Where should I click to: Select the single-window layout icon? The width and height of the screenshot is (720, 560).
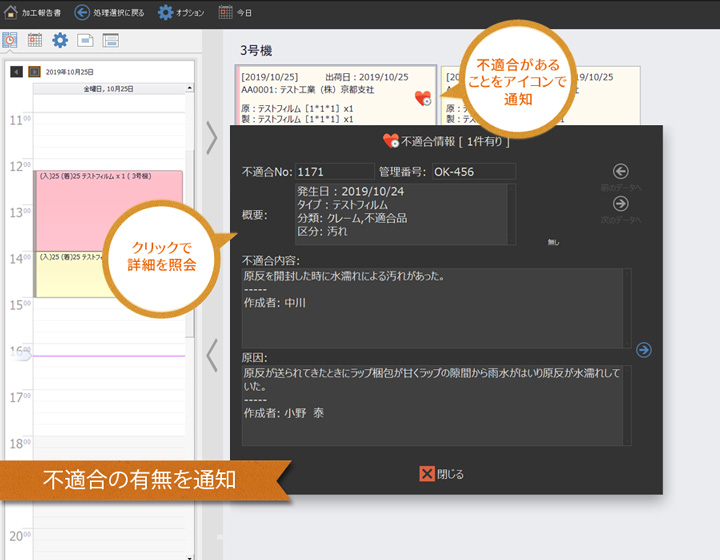pos(86,41)
